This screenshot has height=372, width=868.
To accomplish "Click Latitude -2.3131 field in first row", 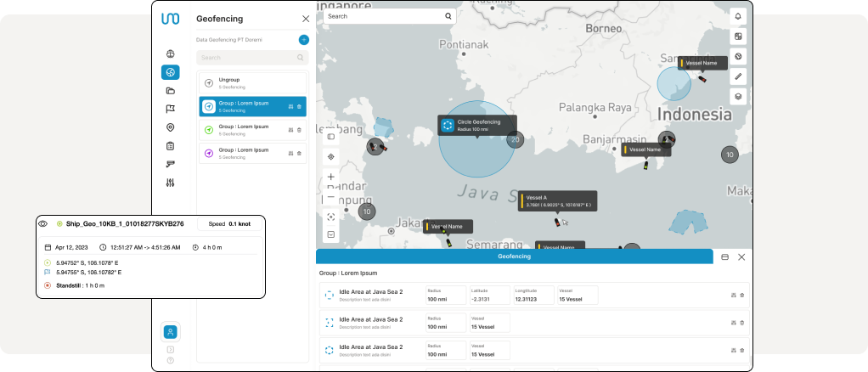I will pos(489,295).
